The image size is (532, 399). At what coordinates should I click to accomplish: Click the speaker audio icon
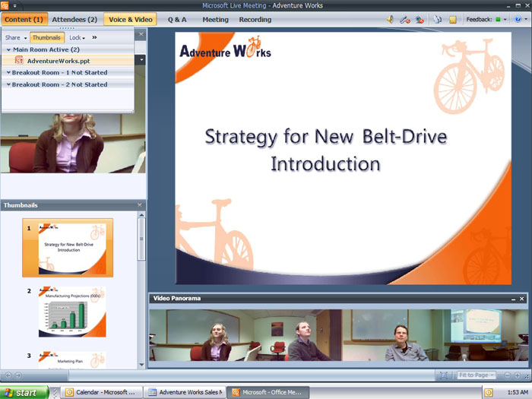(x=391, y=20)
